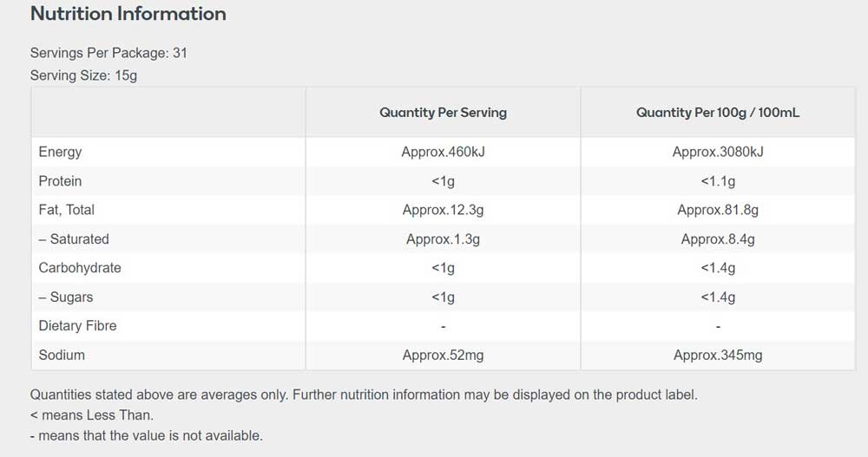The height and width of the screenshot is (457, 868).
Task: Click the Approx.345mg sodium value
Action: (718, 355)
